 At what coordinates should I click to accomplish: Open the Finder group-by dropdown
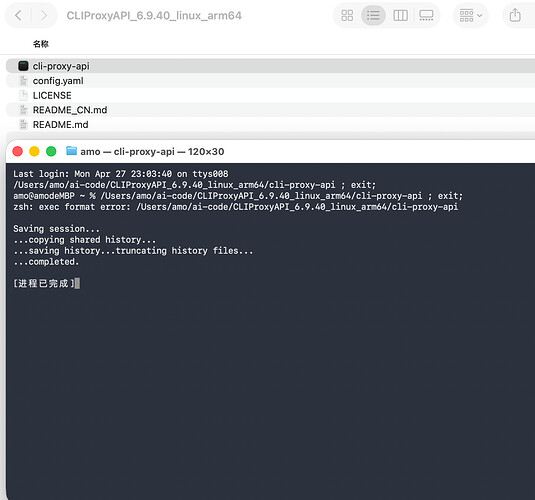coord(471,15)
